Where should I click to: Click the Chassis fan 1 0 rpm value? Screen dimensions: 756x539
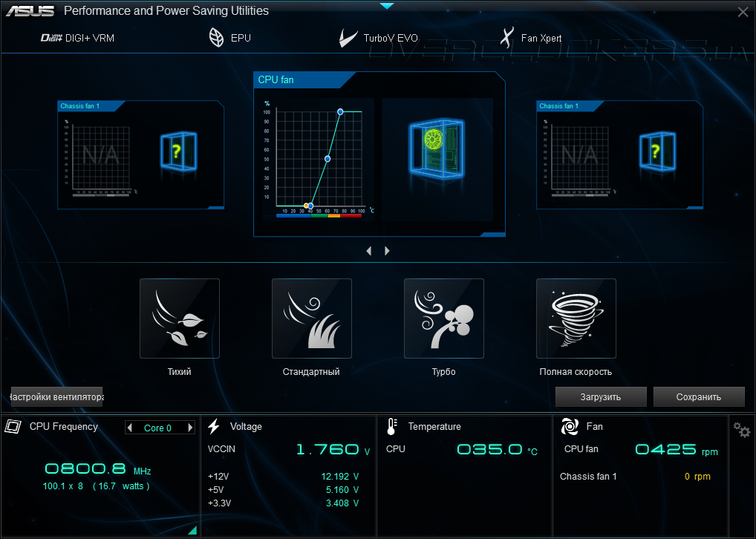click(697, 477)
